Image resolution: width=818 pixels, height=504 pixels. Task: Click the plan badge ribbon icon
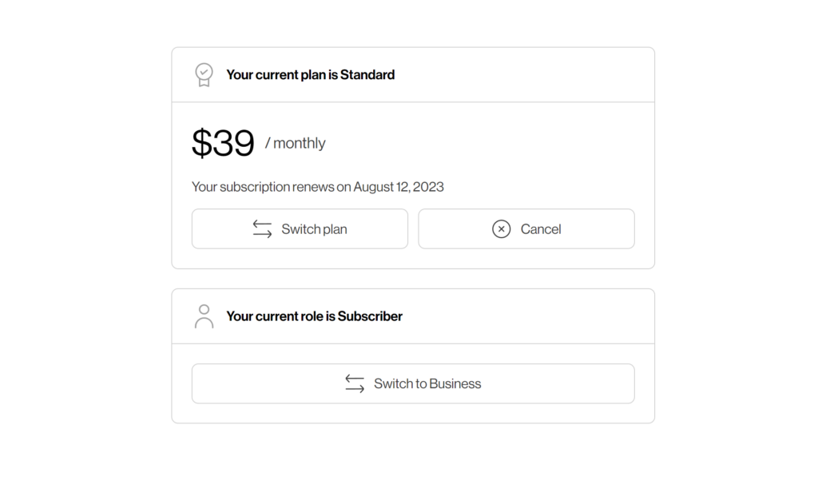(x=204, y=75)
